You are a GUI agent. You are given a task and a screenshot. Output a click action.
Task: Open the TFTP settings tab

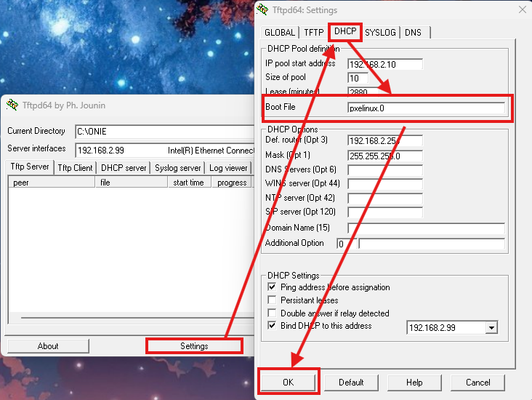(313, 33)
